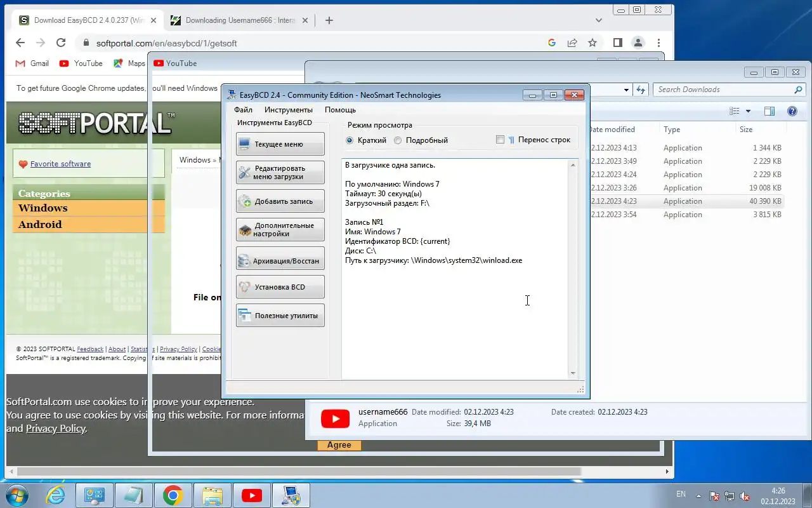Go forward in Chrome
The width and height of the screenshot is (812, 508).
(41, 43)
